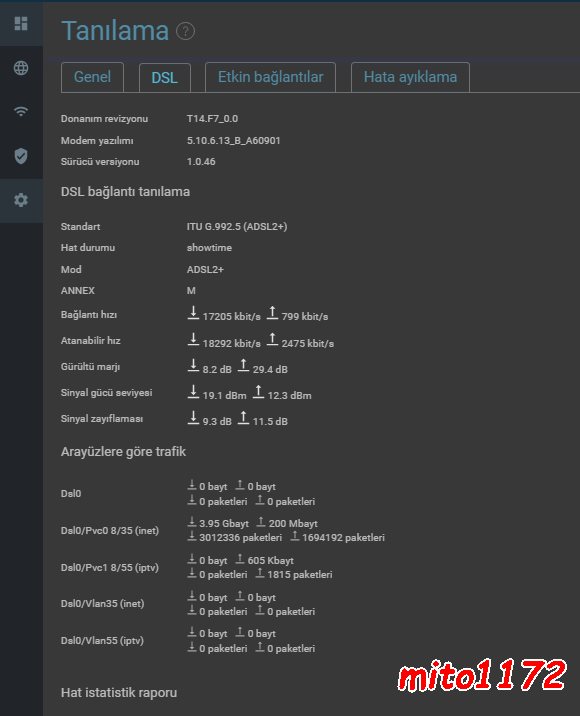Image resolution: width=580 pixels, height=716 pixels.
Task: Click download arrow icon beside 17205 kbit/s
Action: pyautogui.click(x=193, y=313)
